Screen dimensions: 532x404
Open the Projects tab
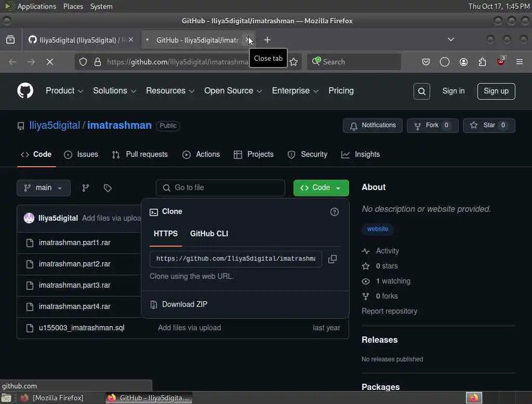(x=254, y=154)
